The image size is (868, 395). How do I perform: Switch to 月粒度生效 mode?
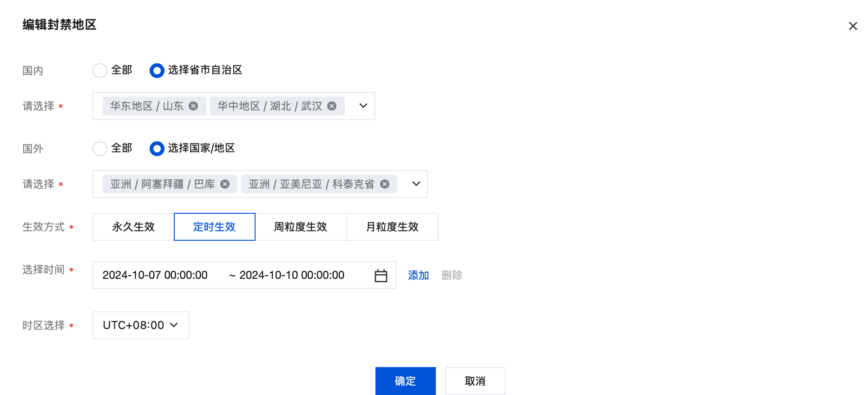click(392, 227)
